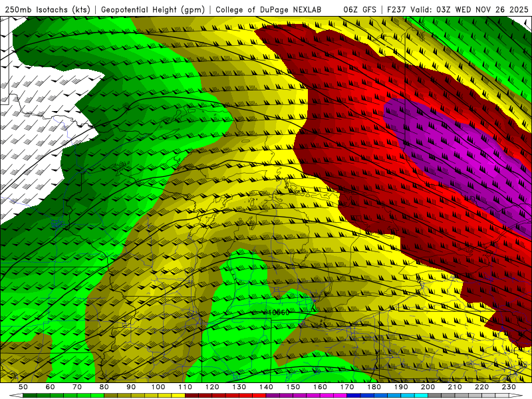
Task: Click the "06Z GFS" model run text
Action: (360, 10)
